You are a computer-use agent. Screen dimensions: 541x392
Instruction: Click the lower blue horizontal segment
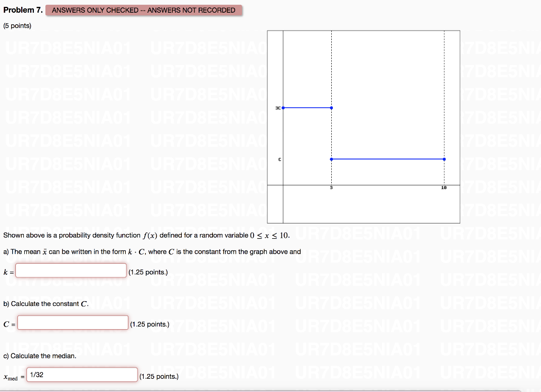pos(387,158)
